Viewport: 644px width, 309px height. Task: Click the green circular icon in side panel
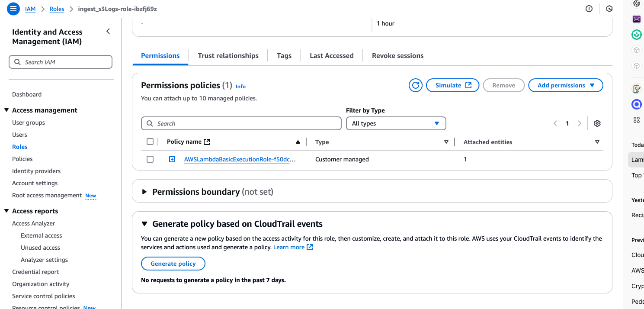(x=637, y=35)
